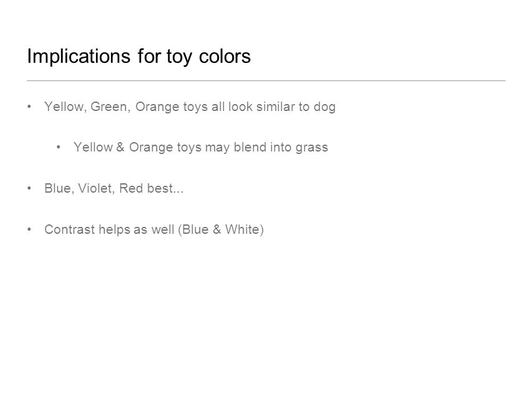This screenshot has height=399, width=532.
Task: Select the bullet marker before "Contrast helps"
Action: click(x=29, y=229)
